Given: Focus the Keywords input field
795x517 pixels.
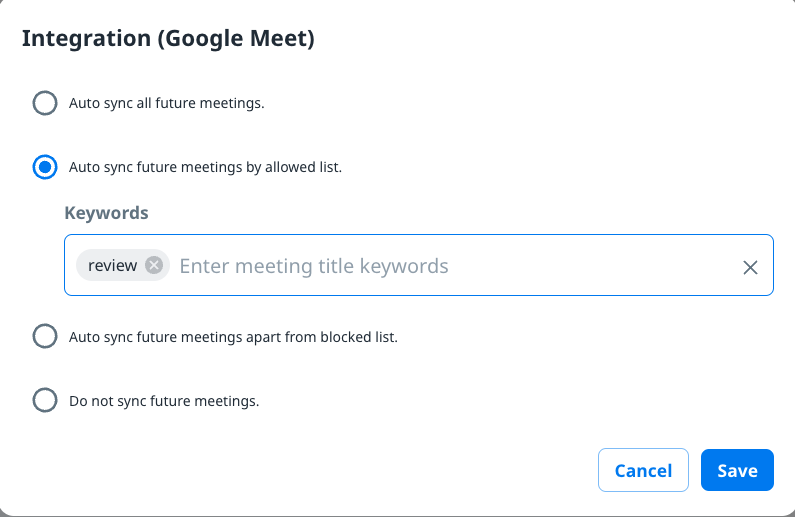Looking at the screenshot, I should pos(450,266).
